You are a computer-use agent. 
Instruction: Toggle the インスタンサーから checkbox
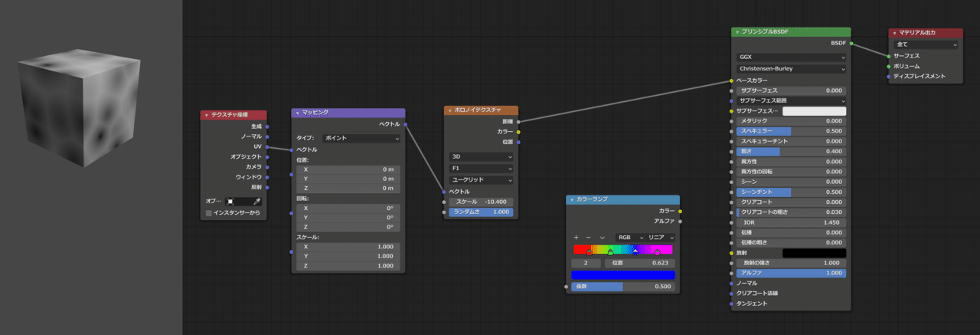208,212
